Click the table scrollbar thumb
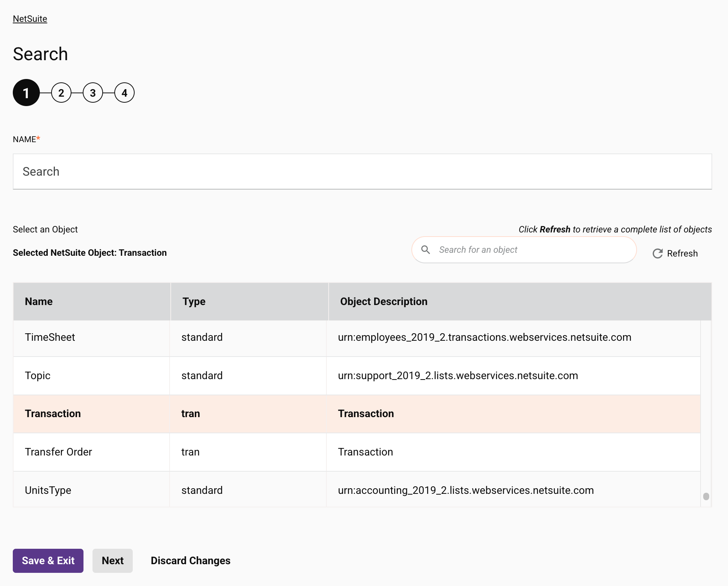 pos(706,496)
